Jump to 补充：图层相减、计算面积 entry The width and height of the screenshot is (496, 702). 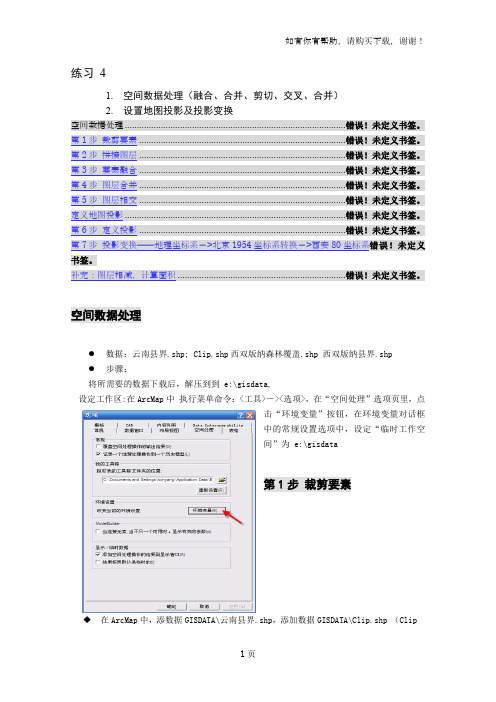point(124,275)
